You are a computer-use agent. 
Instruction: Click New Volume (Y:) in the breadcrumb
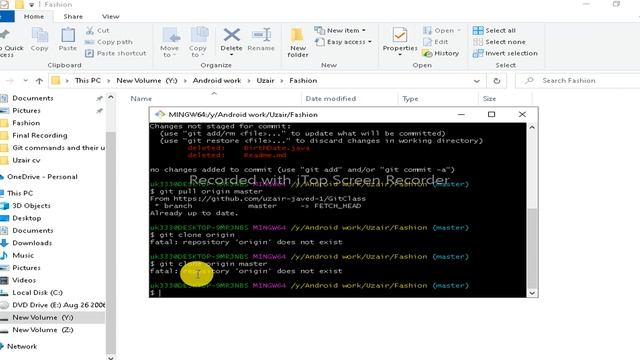click(147, 80)
